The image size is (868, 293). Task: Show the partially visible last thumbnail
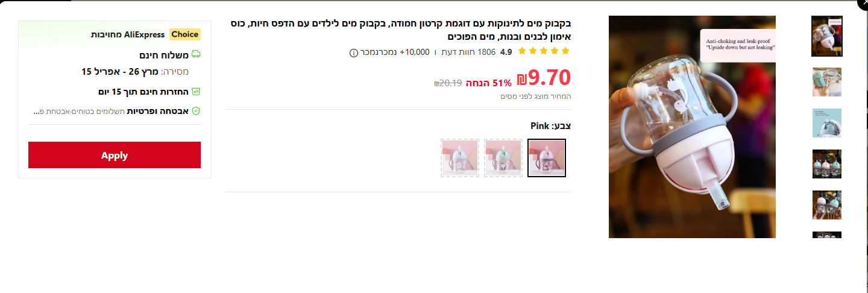(x=827, y=235)
